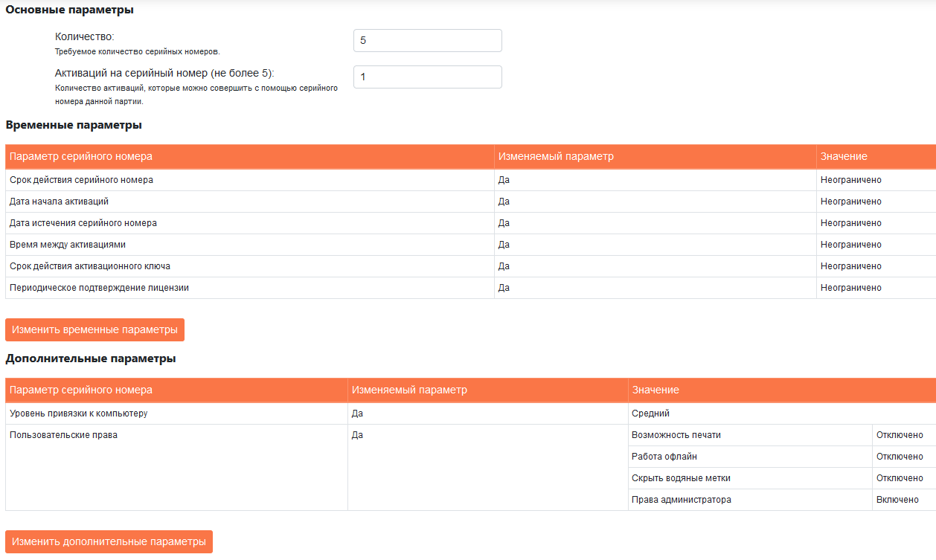Click the Изменить временные параметры button
Image resolution: width=936 pixels, height=560 pixels.
94,329
